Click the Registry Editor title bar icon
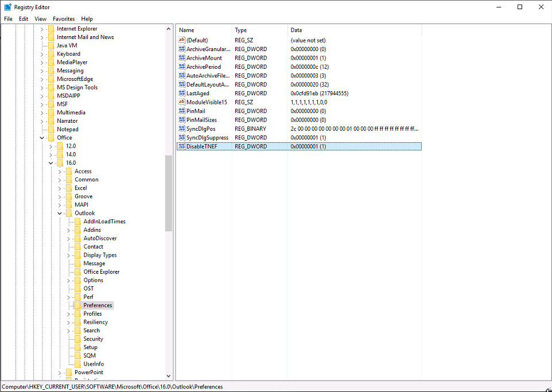This screenshot has height=392, width=552. (x=7, y=7)
